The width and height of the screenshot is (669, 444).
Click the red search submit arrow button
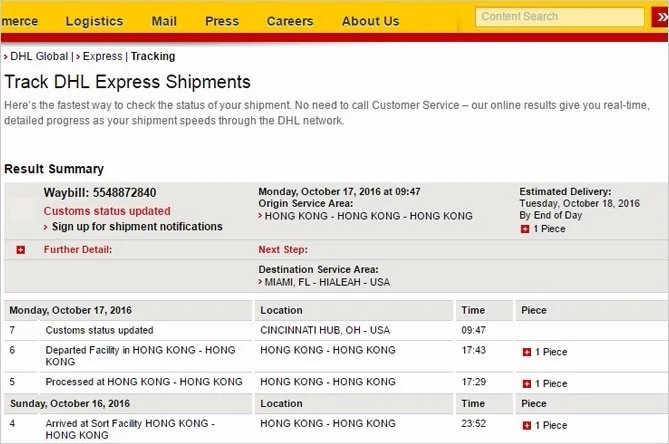(660, 17)
